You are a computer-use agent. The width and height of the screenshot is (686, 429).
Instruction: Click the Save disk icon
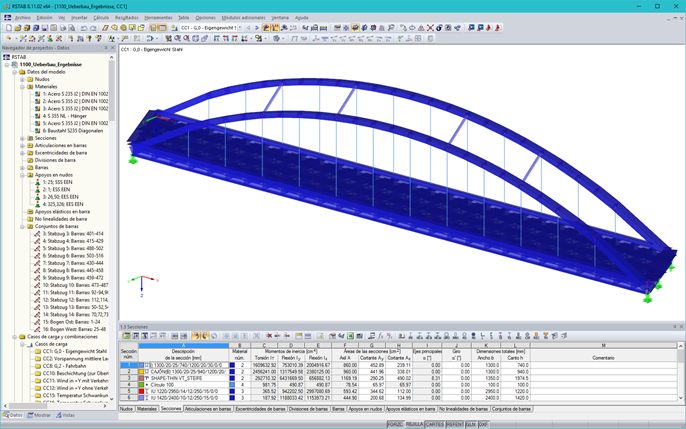tap(45, 28)
